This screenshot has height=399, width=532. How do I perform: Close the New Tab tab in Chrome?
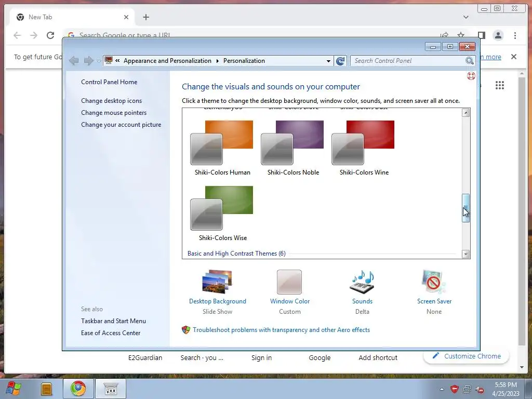click(x=126, y=17)
